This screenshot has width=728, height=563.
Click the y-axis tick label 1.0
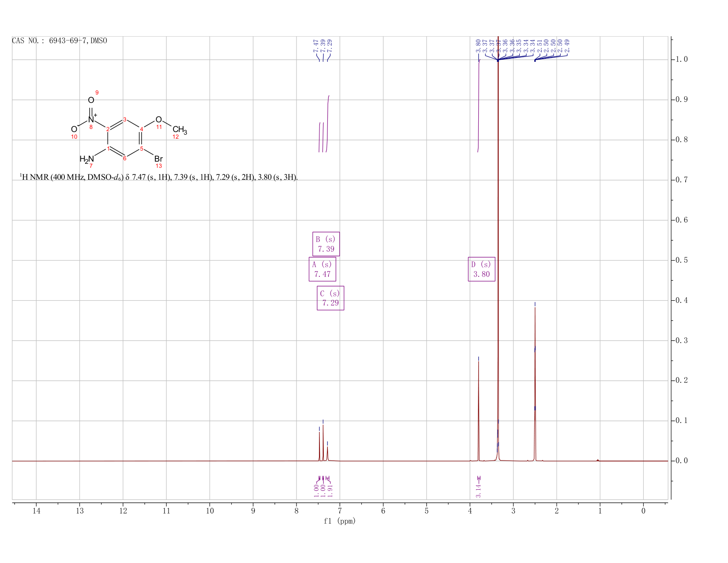(682, 60)
